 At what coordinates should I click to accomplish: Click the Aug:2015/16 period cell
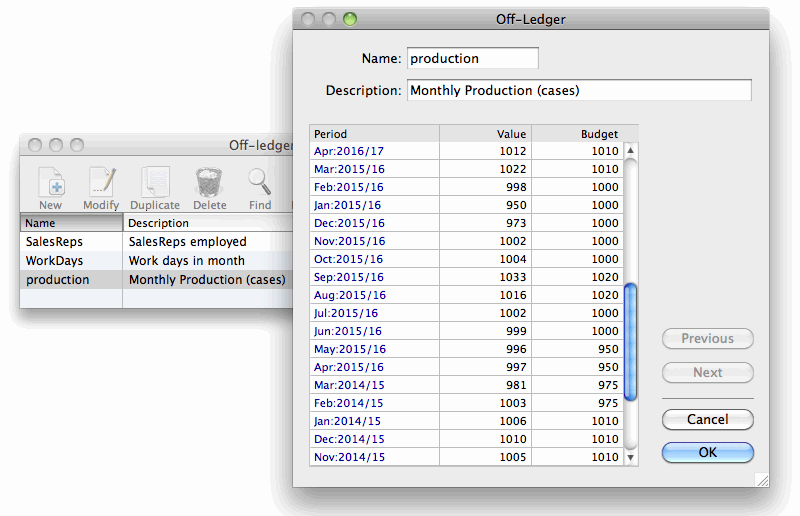click(374, 295)
